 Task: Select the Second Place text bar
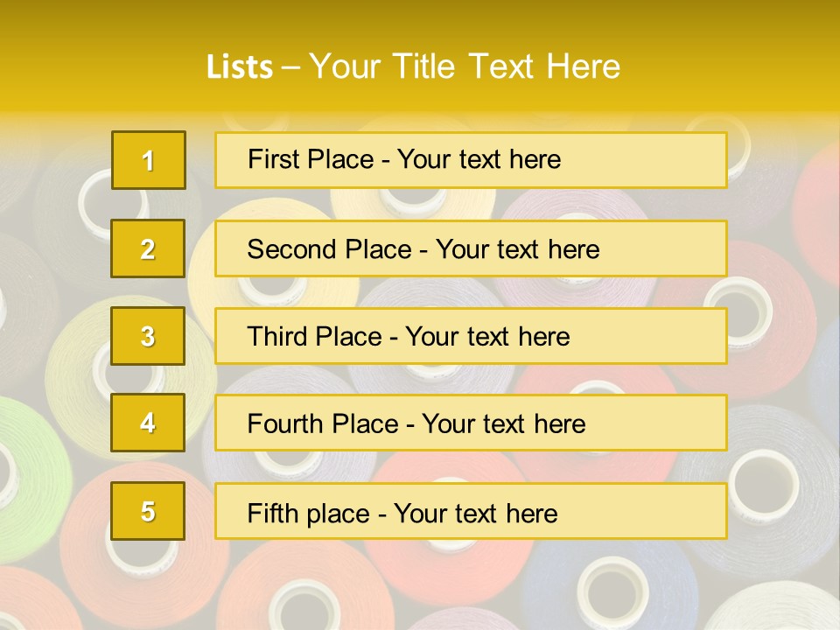pyautogui.click(x=471, y=248)
